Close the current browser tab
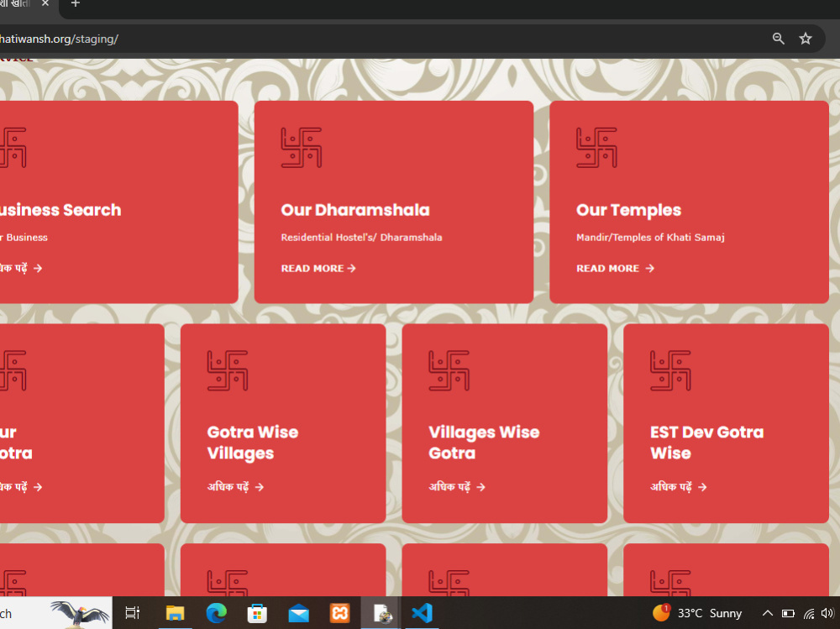 coord(45,3)
